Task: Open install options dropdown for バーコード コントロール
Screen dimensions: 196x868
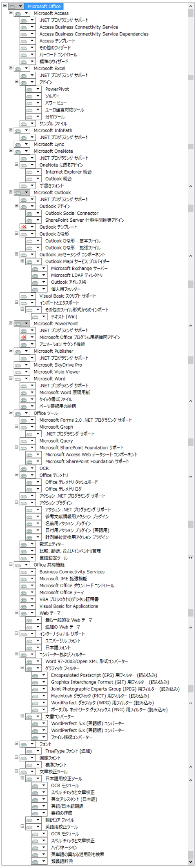Action: (x=32, y=55)
